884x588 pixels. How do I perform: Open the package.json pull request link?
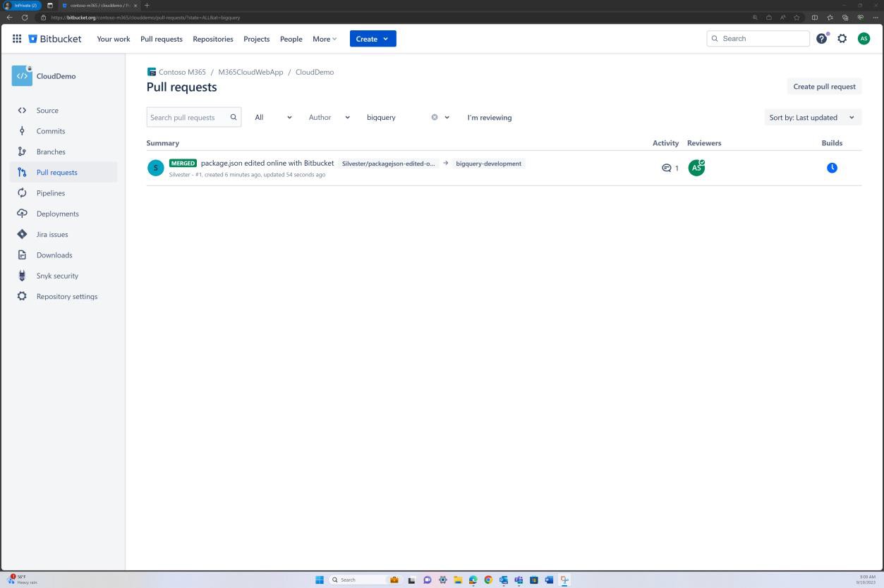pos(267,163)
